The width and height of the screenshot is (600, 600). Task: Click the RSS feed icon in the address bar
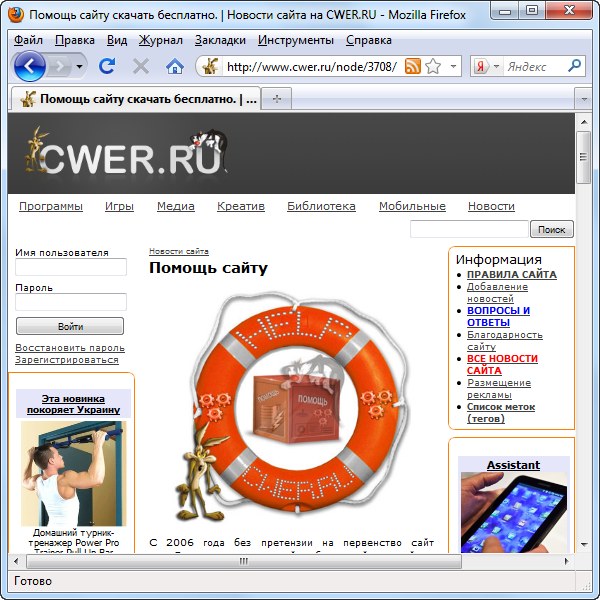point(412,67)
